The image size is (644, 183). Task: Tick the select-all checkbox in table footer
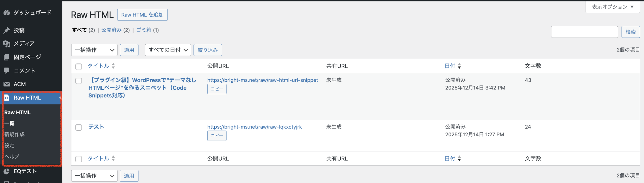(x=79, y=159)
